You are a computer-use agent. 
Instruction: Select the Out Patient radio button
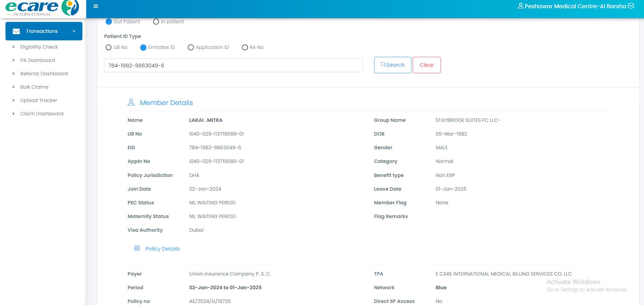pos(109,22)
